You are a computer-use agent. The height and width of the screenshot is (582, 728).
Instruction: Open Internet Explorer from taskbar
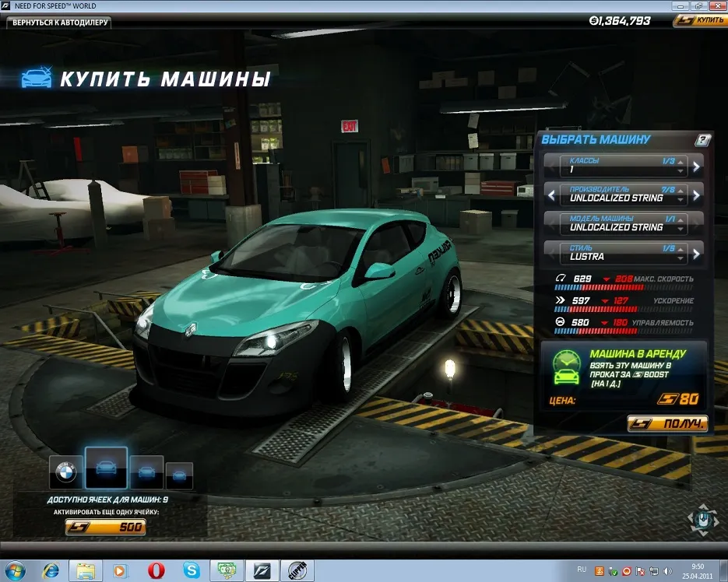51,570
